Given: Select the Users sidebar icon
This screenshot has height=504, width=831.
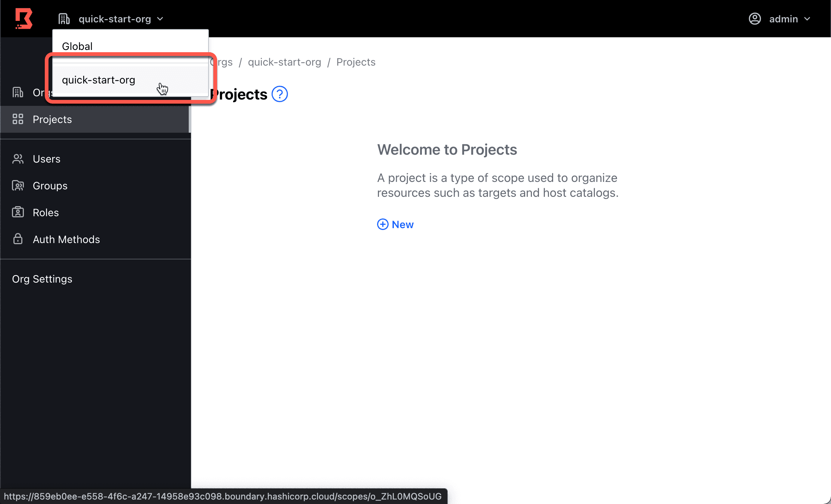Looking at the screenshot, I should pyautogui.click(x=18, y=158).
